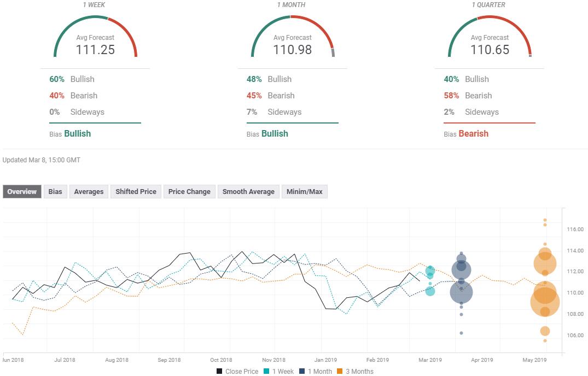
Task: Switch to the Overview tab
Action: [x=22, y=191]
